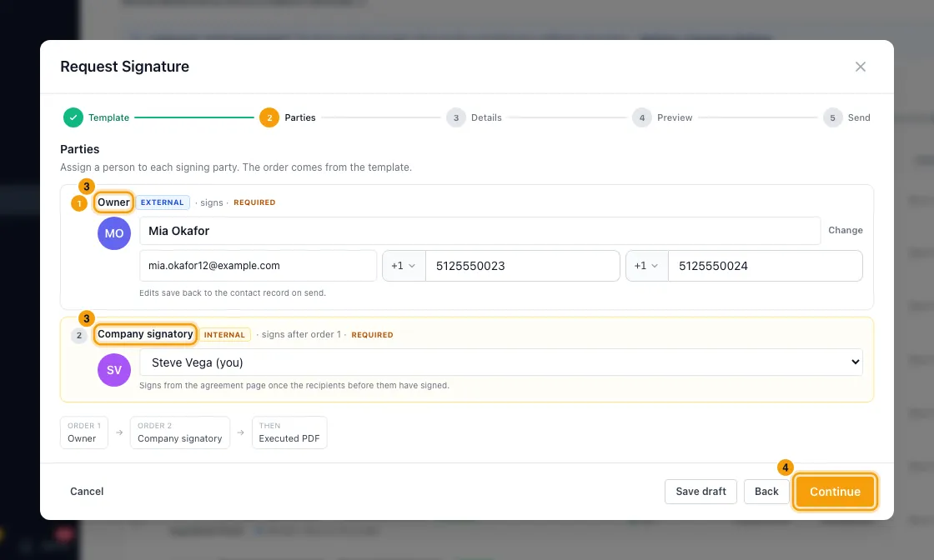Click the Parties section heading
The height and width of the screenshot is (560, 934).
point(80,149)
